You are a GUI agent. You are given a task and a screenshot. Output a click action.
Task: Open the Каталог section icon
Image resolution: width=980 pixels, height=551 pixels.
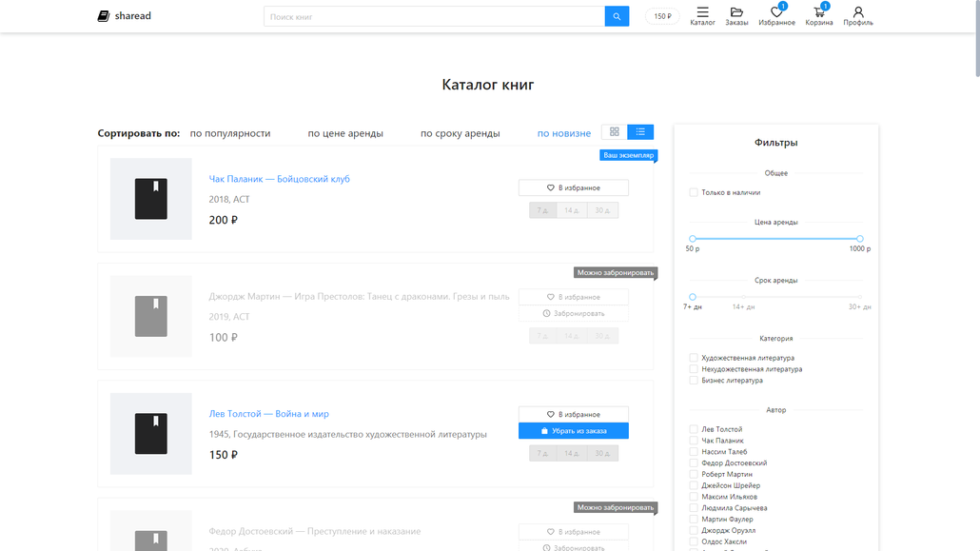pyautogui.click(x=702, y=12)
